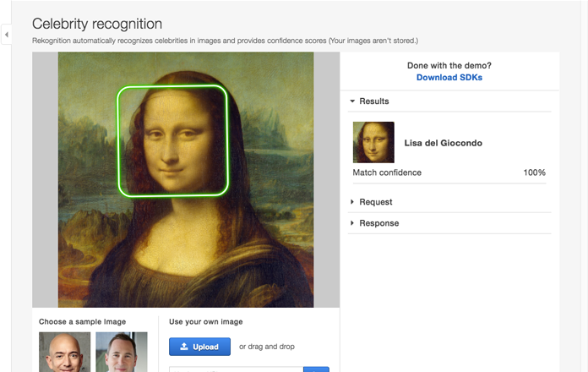Click the Rekognition description text
This screenshot has height=372, width=588.
(x=225, y=41)
